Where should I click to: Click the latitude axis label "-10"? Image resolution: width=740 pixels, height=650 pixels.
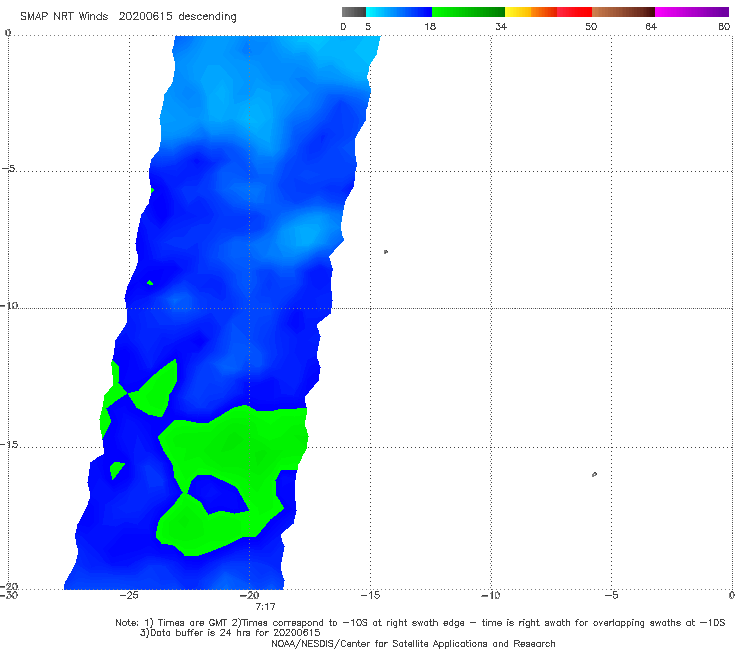tap(9, 305)
